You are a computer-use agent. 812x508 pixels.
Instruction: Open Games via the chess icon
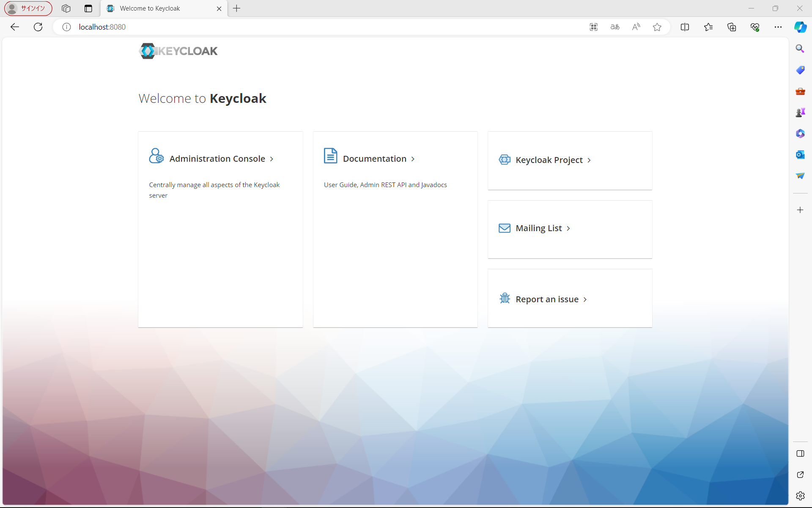[x=800, y=112]
